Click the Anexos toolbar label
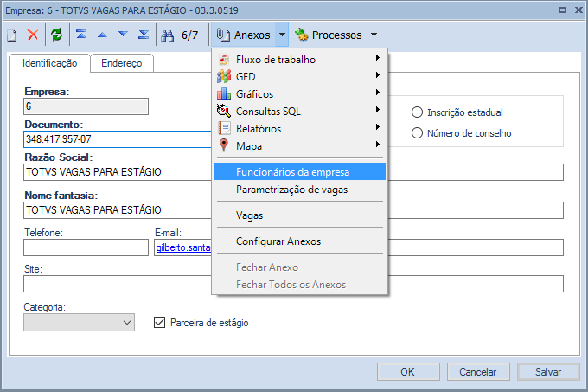The height and width of the screenshot is (392, 588). coord(252,35)
